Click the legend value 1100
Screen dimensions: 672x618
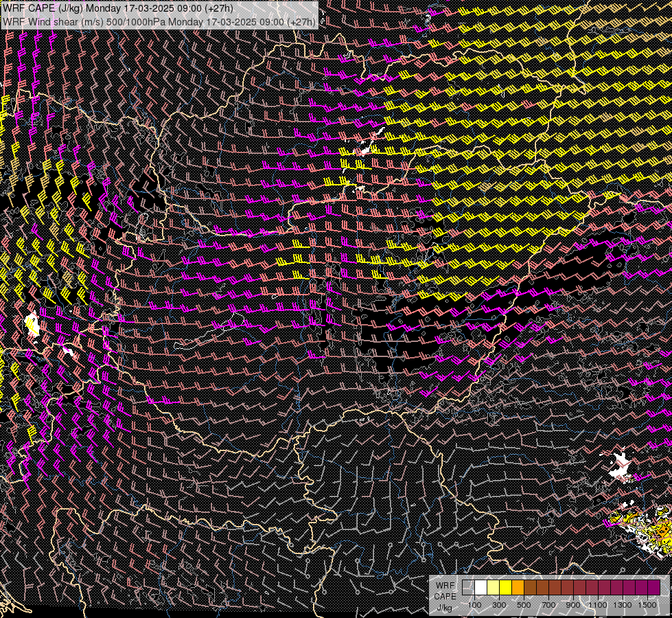tap(597, 605)
